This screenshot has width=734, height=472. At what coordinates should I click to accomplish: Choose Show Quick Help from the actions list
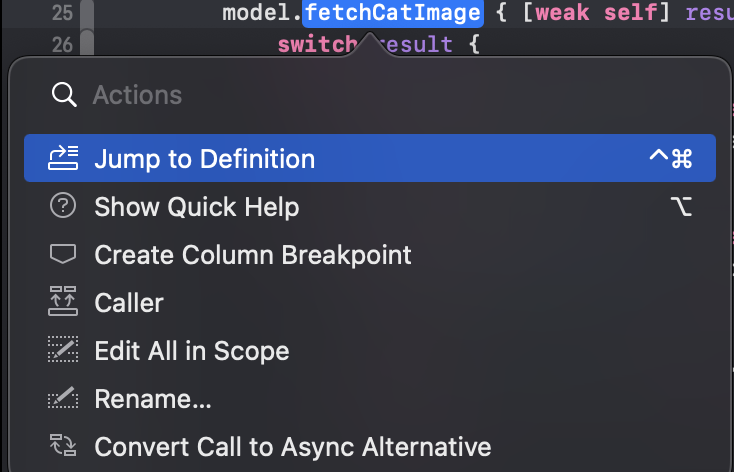370,206
